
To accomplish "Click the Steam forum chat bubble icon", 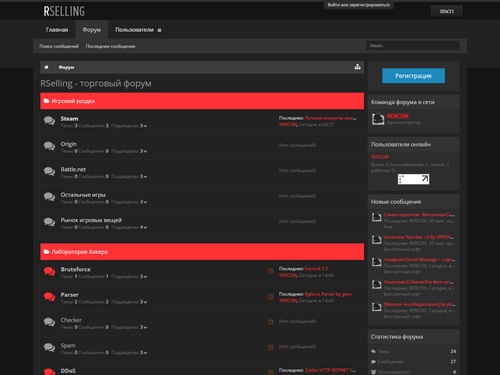I will [x=49, y=121].
